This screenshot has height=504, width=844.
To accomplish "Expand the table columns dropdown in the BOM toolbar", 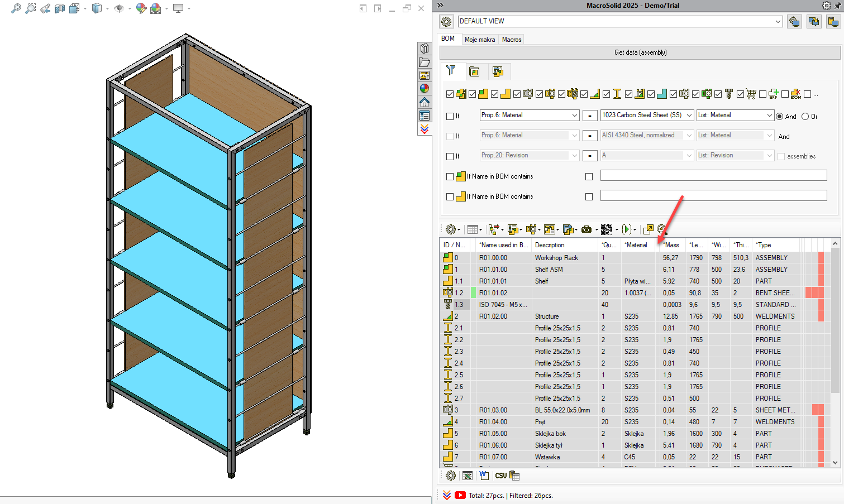I will [480, 230].
